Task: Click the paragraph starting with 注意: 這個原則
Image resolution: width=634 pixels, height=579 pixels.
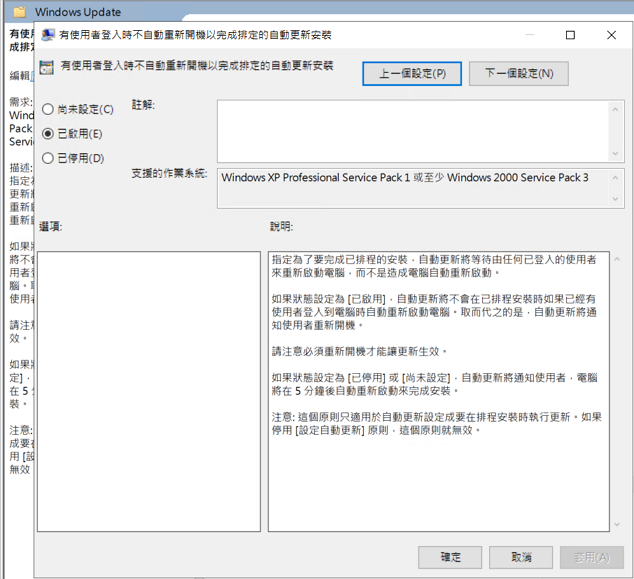Action: [x=437, y=423]
